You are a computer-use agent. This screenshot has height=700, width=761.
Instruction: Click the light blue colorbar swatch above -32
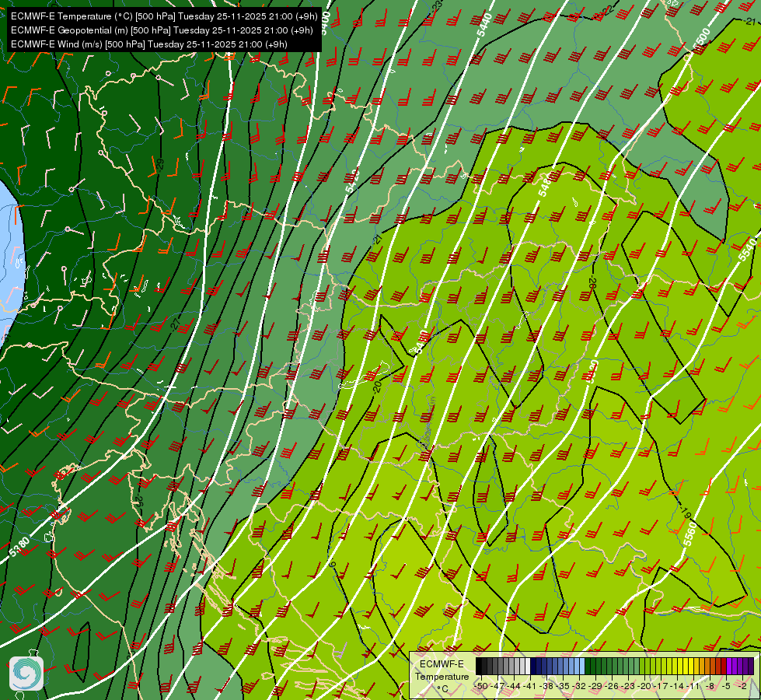pos(581,667)
